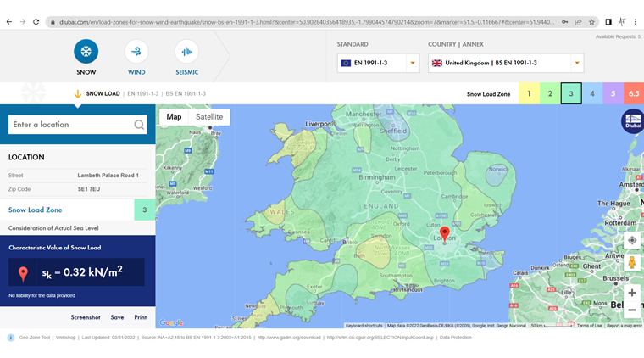Click the Enter a location field
The image size is (644, 358).
pyautogui.click(x=78, y=125)
